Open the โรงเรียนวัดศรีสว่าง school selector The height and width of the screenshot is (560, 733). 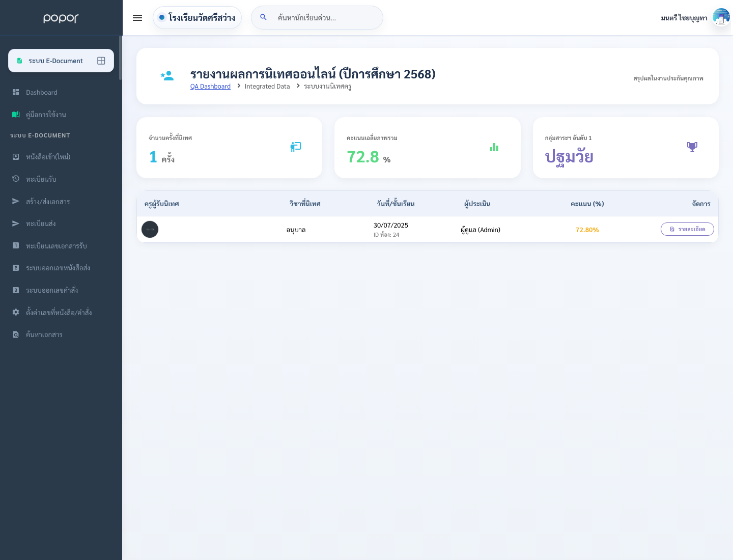[197, 17]
